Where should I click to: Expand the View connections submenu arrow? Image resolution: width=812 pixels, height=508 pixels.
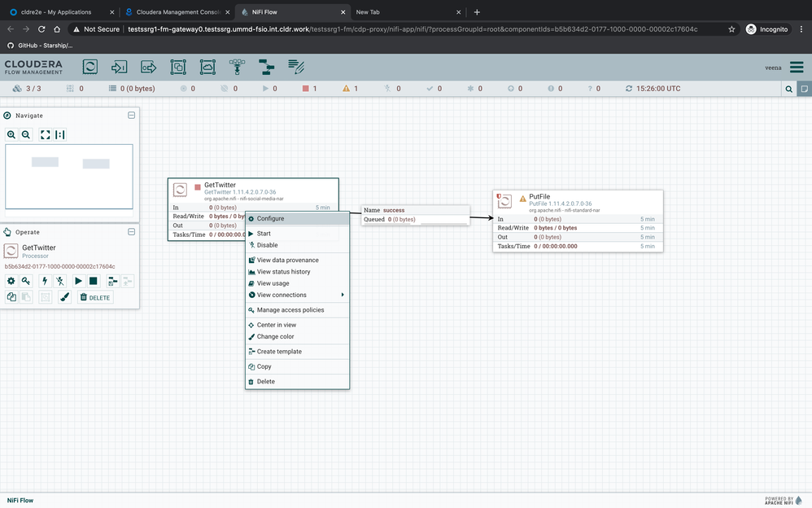[x=343, y=295]
